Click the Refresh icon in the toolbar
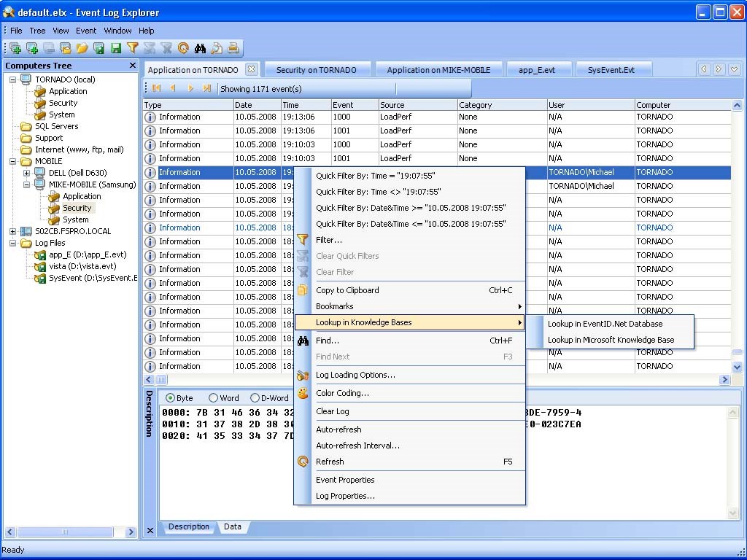This screenshot has width=747, height=560. coord(182,49)
